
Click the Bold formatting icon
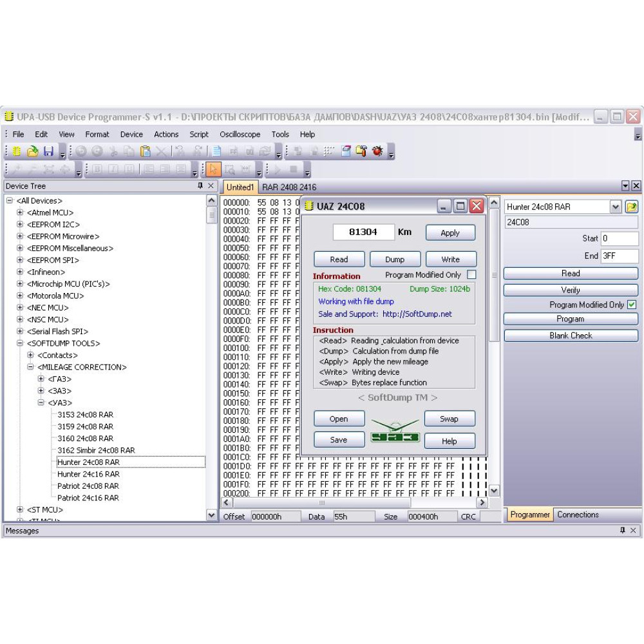(x=97, y=169)
